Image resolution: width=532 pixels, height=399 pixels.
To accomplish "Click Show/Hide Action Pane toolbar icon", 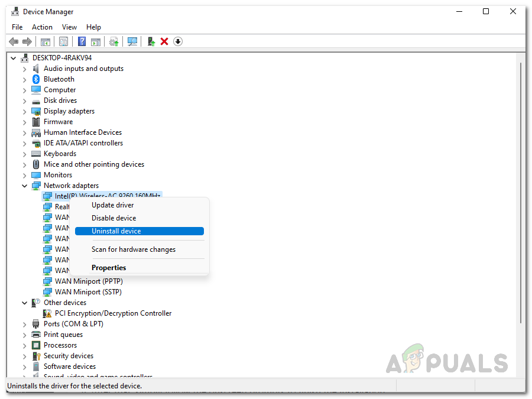I will (x=96, y=42).
